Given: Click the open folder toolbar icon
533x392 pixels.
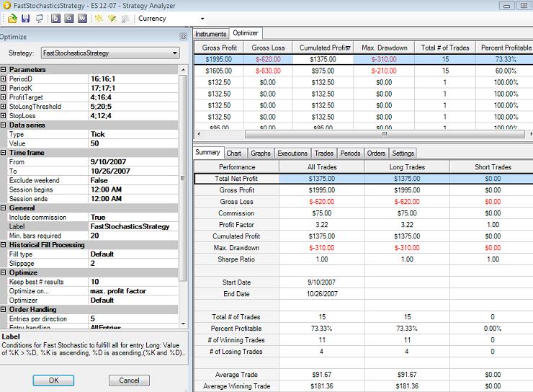Looking at the screenshot, I should pos(12,18).
